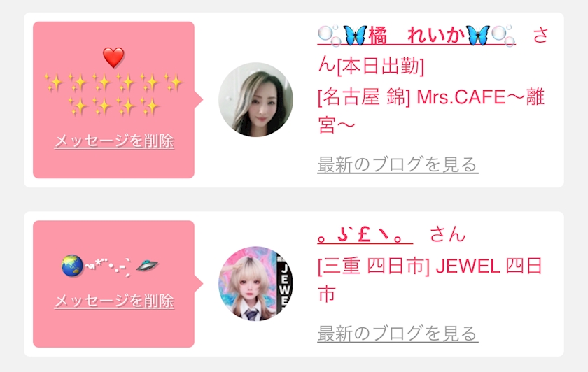Click the earth globe emoji in second message
The height and width of the screenshot is (372, 588).
72,266
